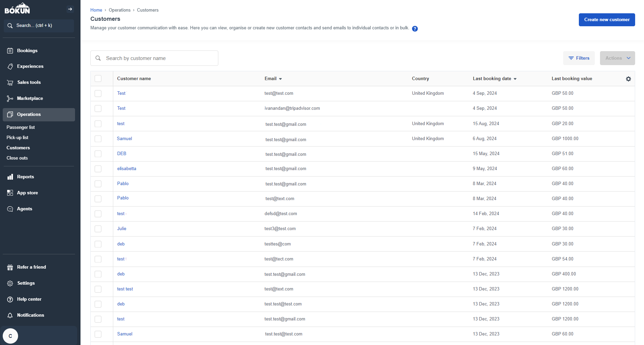Select the Experiences icon in the sidebar
This screenshot has height=345, width=644.
[x=11, y=66]
